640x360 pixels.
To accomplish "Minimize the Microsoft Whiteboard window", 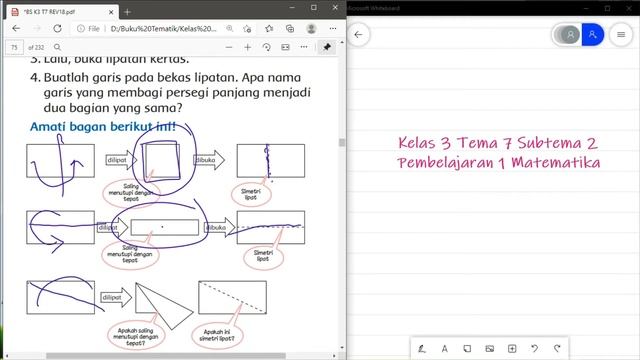I will [586, 8].
